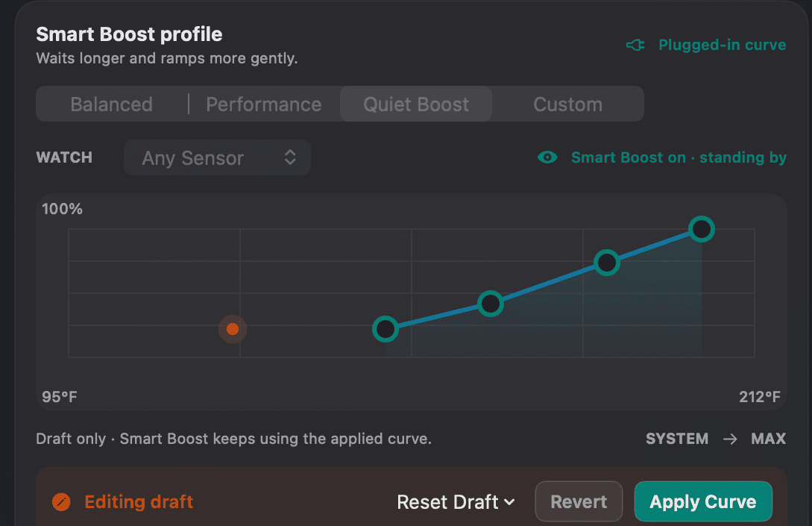Select the third curve control point
The height and width of the screenshot is (526, 812).
pyautogui.click(x=607, y=263)
